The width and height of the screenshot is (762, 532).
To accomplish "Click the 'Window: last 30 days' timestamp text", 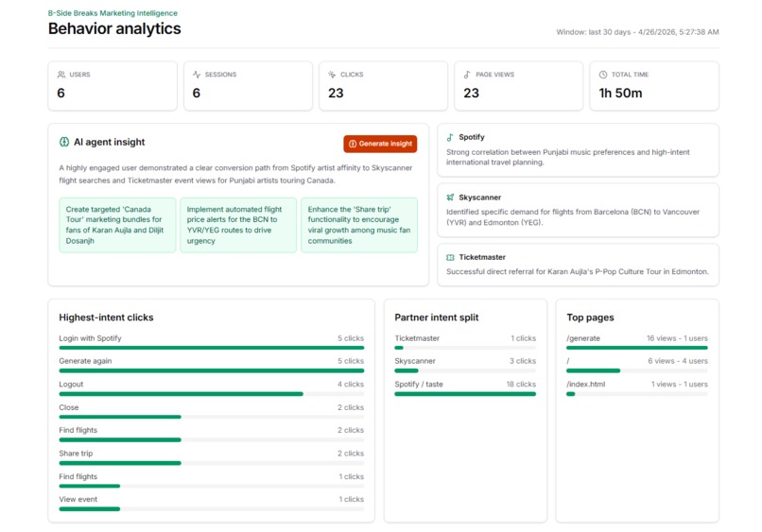I will pos(637,32).
